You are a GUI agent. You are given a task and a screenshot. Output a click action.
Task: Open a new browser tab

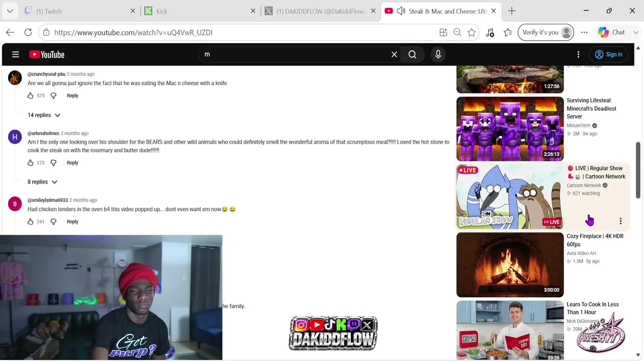[x=512, y=11]
